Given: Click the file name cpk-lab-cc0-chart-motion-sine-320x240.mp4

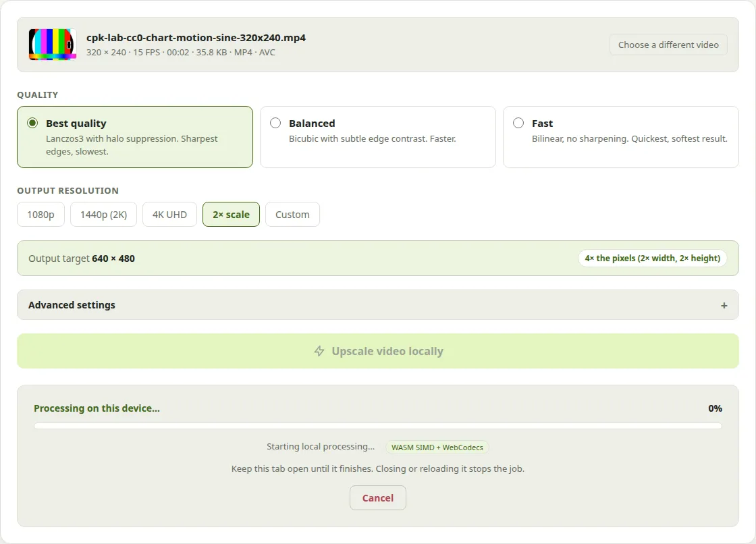Looking at the screenshot, I should pyautogui.click(x=196, y=38).
